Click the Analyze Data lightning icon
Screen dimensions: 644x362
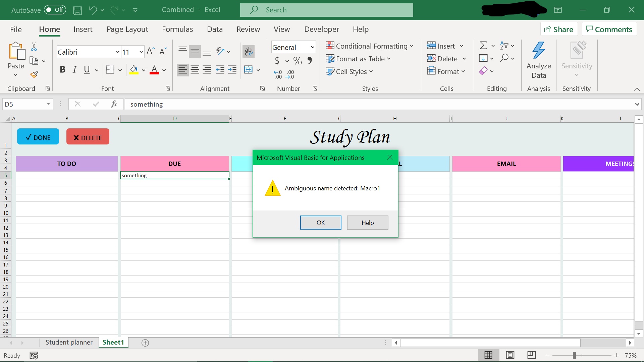(x=539, y=50)
